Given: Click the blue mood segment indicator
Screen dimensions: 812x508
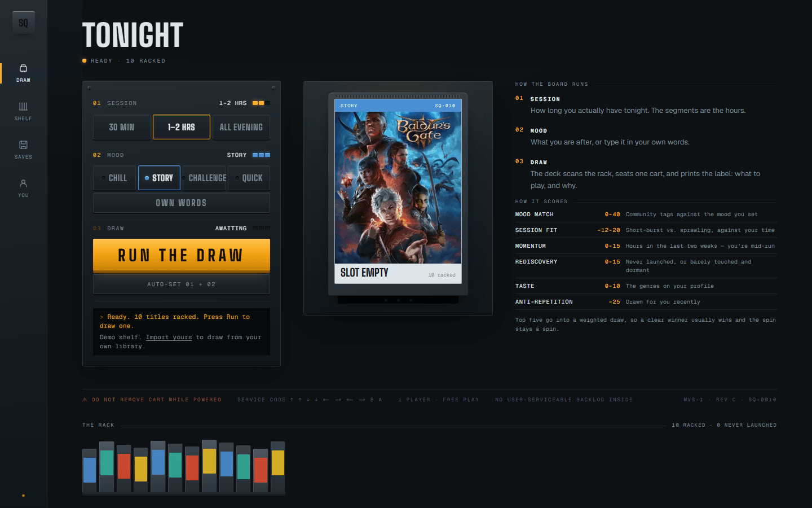Looking at the screenshot, I should point(261,155).
